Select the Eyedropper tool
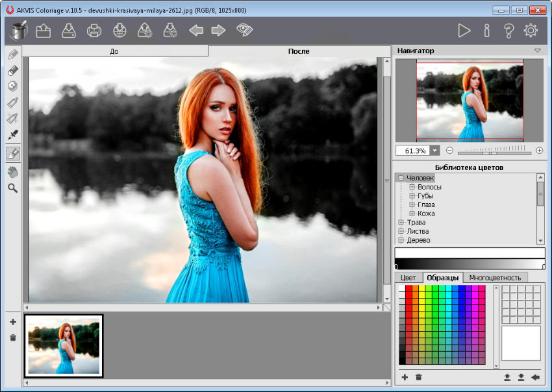Screen dimensions: 552x392 [12, 134]
